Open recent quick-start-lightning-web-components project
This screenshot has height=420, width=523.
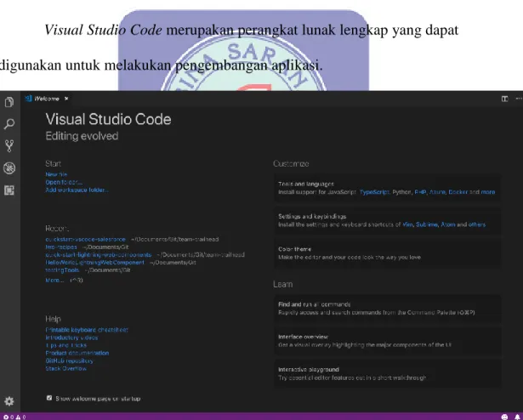99,255
